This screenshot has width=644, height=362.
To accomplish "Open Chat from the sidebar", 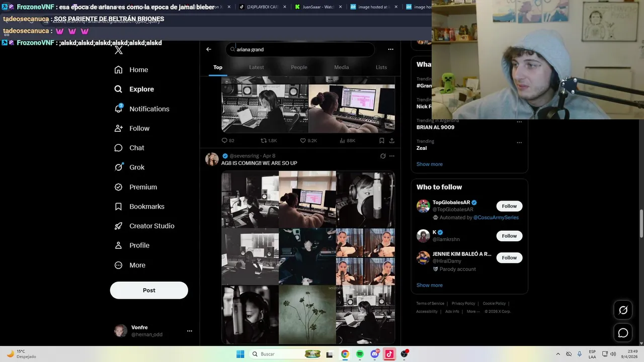I will click(129, 148).
